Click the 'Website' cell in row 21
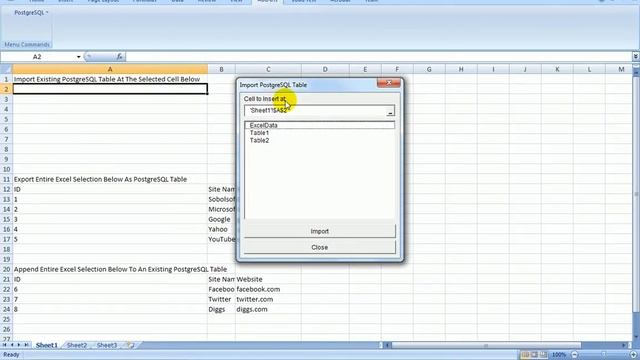 point(268,279)
